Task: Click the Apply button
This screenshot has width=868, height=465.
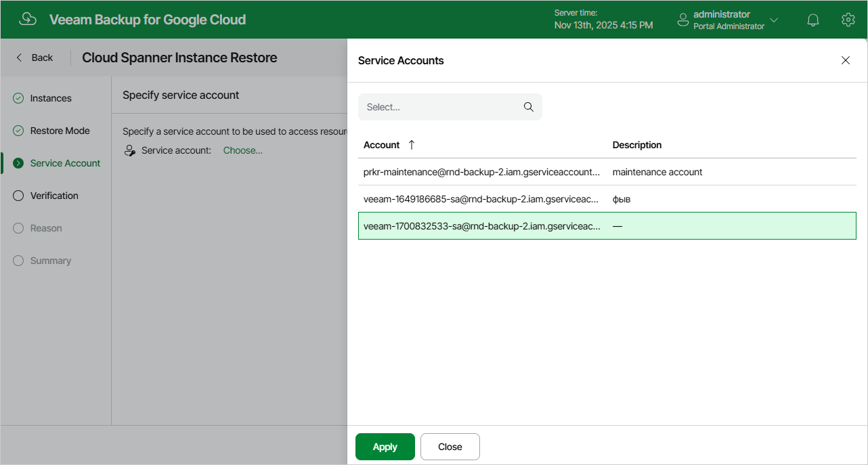Action: [x=385, y=447]
